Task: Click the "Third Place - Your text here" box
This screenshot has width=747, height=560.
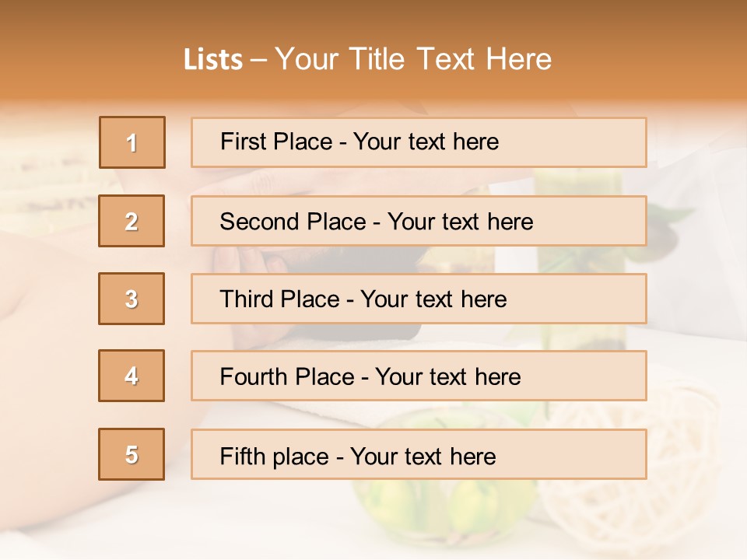Action: click(x=419, y=299)
